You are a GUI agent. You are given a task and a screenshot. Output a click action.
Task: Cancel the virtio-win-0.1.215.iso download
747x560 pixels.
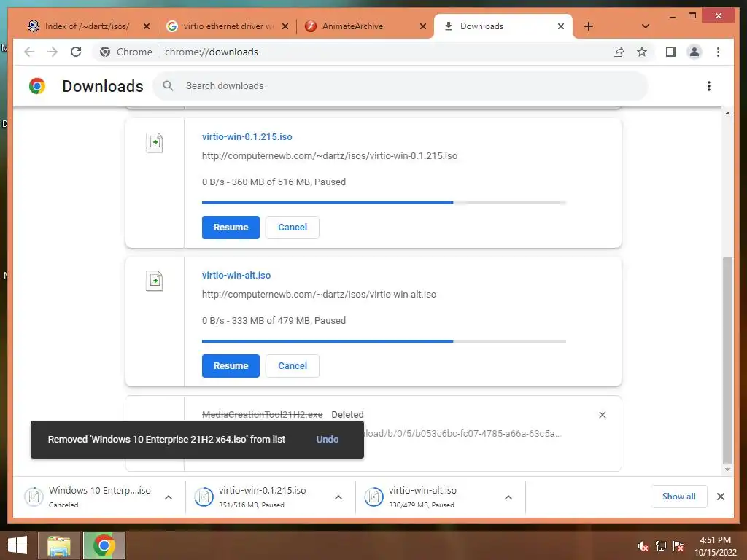pyautogui.click(x=293, y=227)
